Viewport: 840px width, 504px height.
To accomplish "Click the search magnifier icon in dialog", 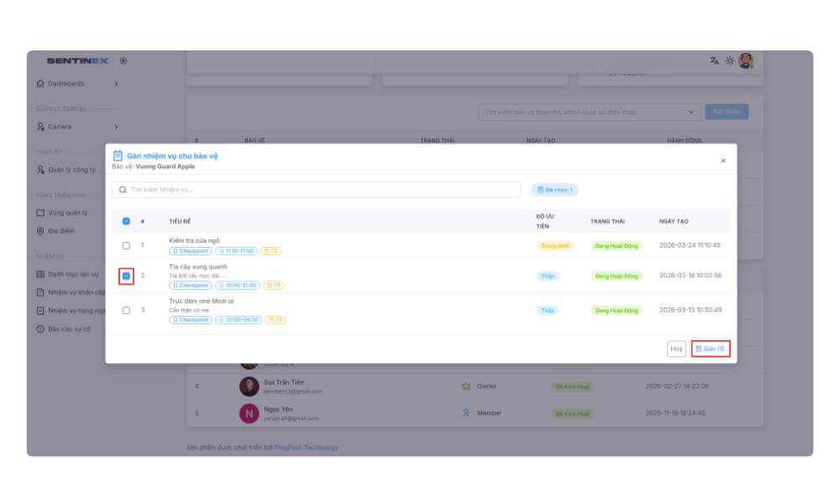I will tap(123, 190).
